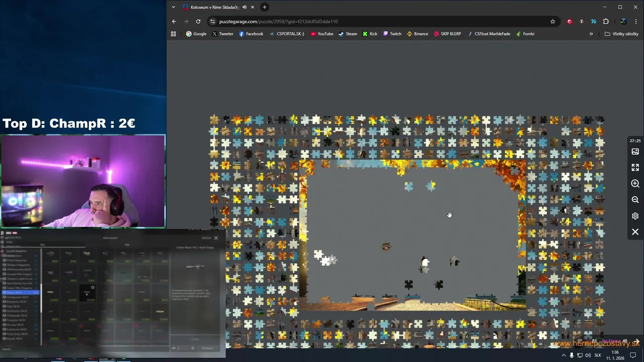Image resolution: width=644 pixels, height=362 pixels.
Task: Open Všetky záložky bookmarks folder
Action: point(621,34)
